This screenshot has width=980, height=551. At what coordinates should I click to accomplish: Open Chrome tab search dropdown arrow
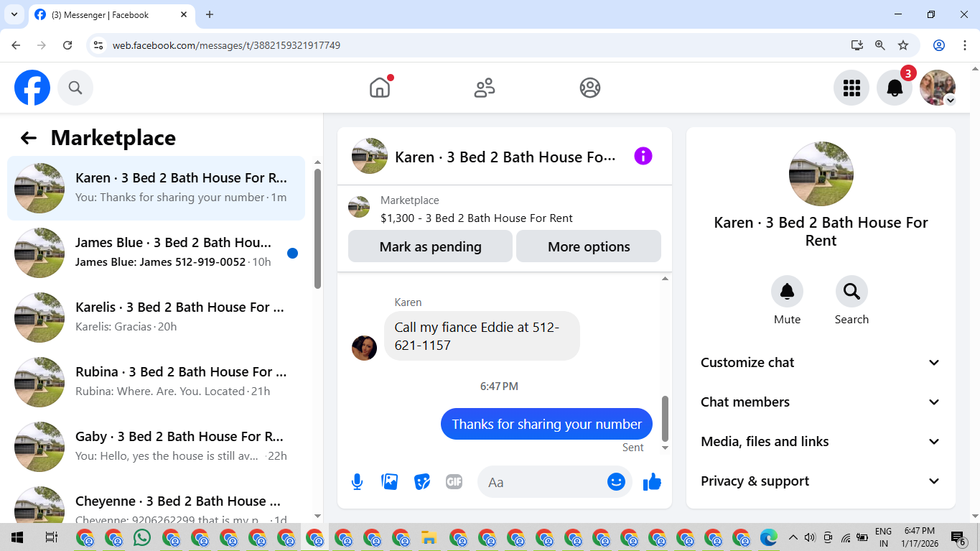click(x=14, y=14)
